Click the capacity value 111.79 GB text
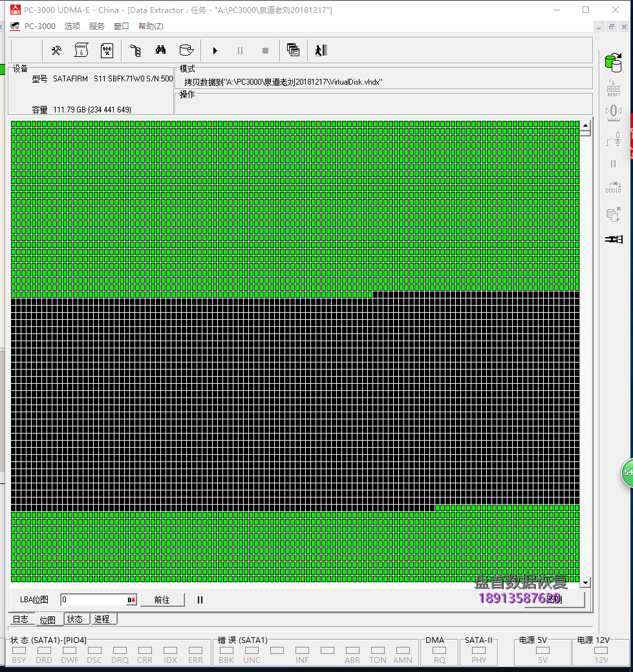633x672 pixels. click(x=92, y=110)
